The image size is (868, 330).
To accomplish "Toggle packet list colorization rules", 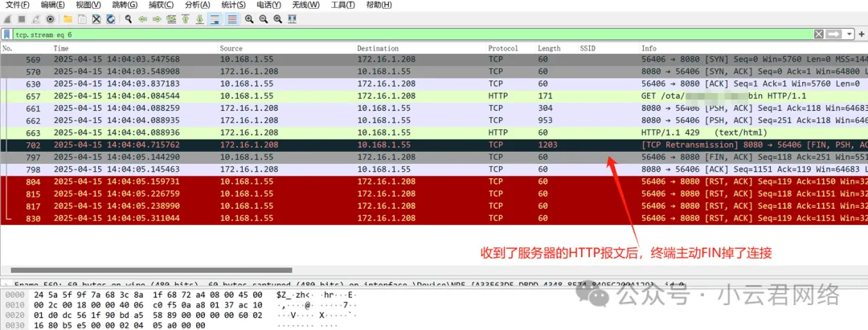I will click(232, 18).
